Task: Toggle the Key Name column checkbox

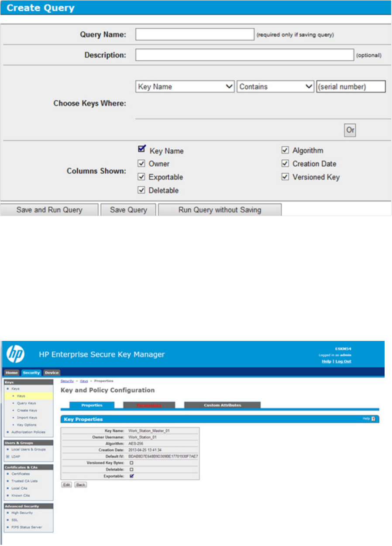Action: (141, 149)
